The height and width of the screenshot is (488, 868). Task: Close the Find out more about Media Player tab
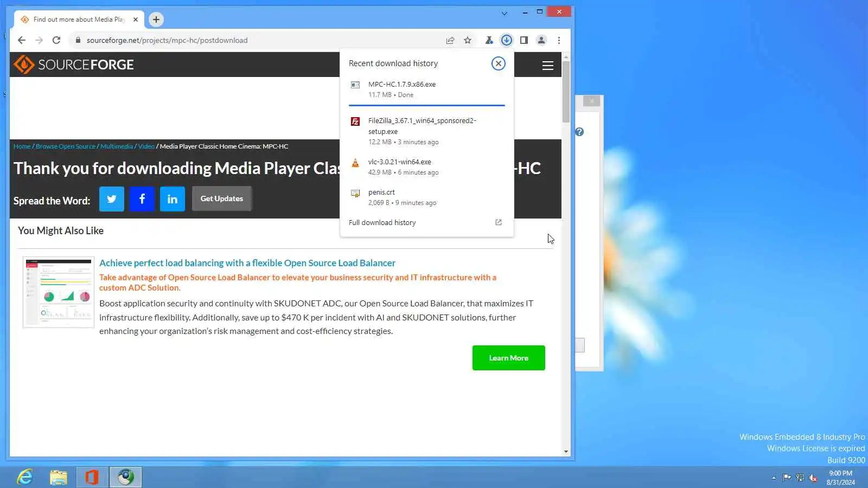136,20
